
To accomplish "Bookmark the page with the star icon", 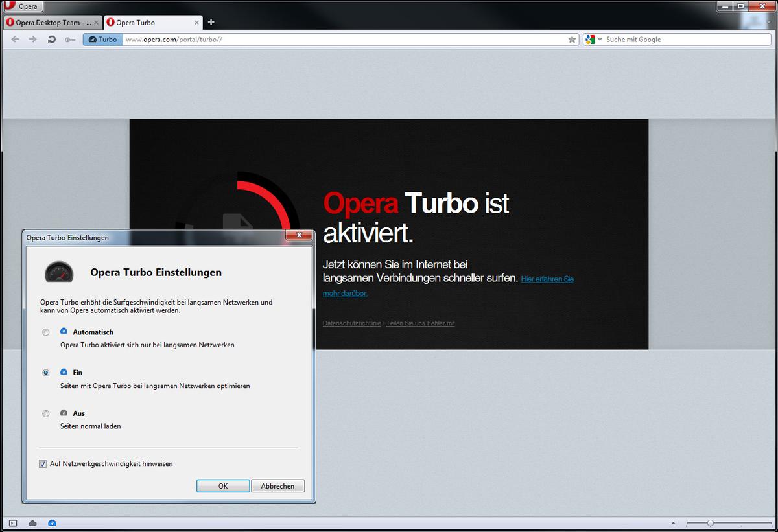I will [572, 40].
